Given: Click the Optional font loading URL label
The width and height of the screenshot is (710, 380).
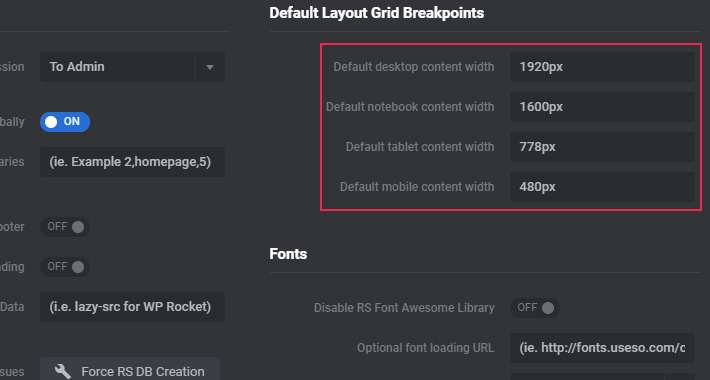Looking at the screenshot, I should [x=425, y=348].
